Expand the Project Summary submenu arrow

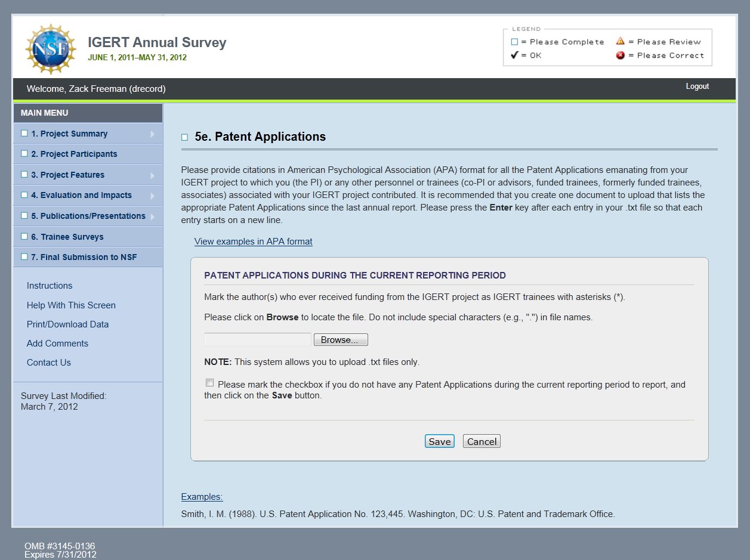coord(153,134)
